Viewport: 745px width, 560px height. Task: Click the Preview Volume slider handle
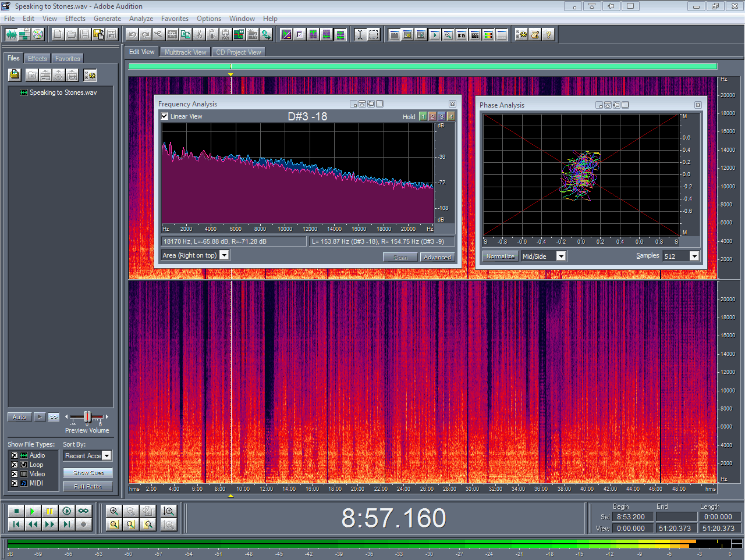click(x=87, y=416)
